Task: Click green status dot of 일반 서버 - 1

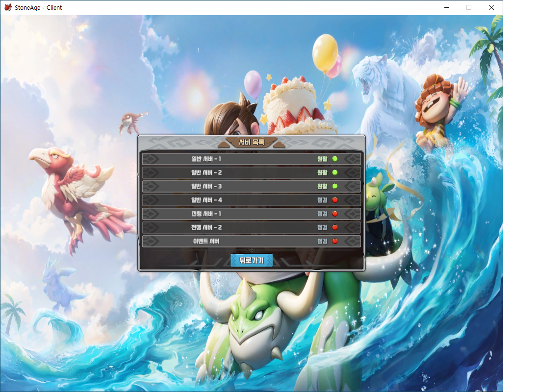Action: pyautogui.click(x=335, y=159)
